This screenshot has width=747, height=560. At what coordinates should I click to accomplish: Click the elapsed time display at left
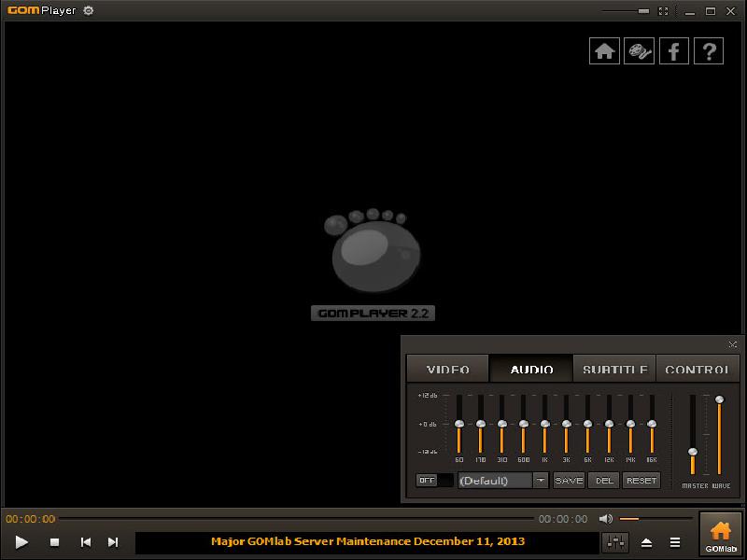click(31, 519)
